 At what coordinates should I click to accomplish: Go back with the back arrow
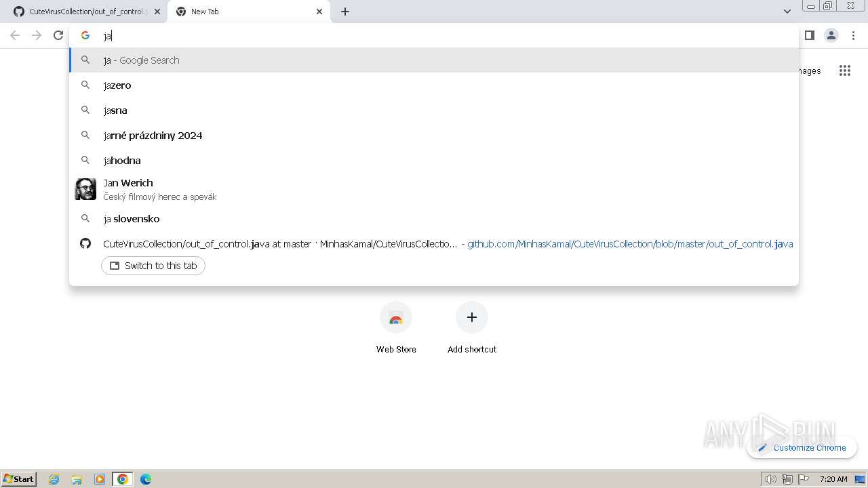pos(15,35)
